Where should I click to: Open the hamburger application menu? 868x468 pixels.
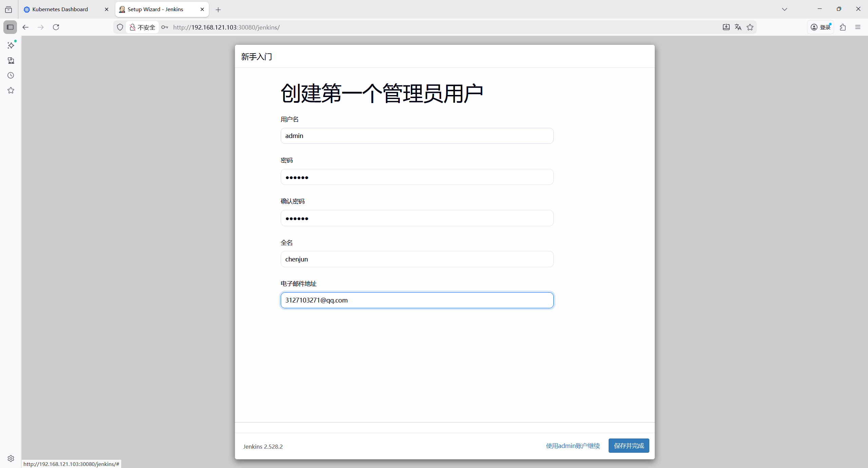858,27
